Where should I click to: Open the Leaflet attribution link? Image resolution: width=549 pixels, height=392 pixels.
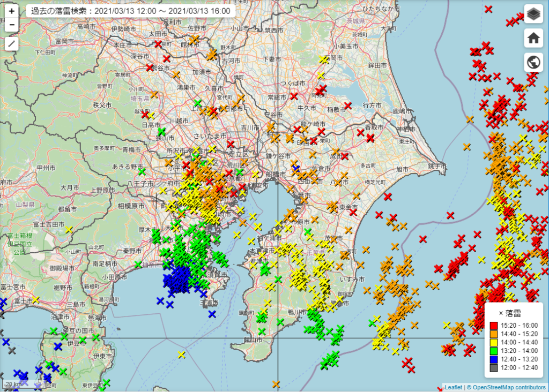[x=453, y=387]
